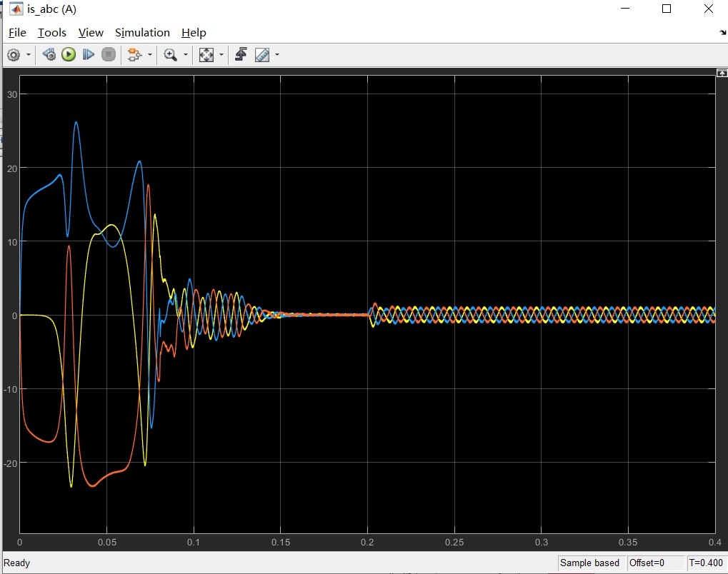This screenshot has height=574, width=728.
Task: Open the Measurements dropdown arrow
Action: 277,55
